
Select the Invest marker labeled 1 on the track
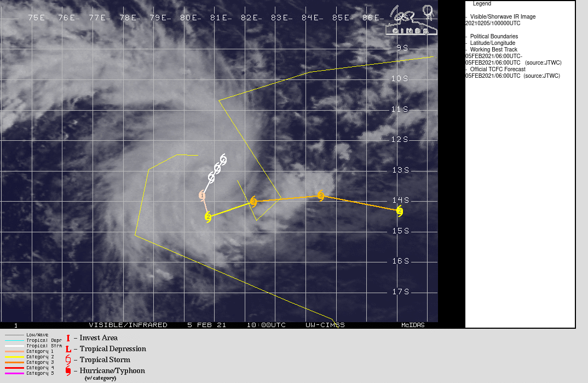pos(202,195)
